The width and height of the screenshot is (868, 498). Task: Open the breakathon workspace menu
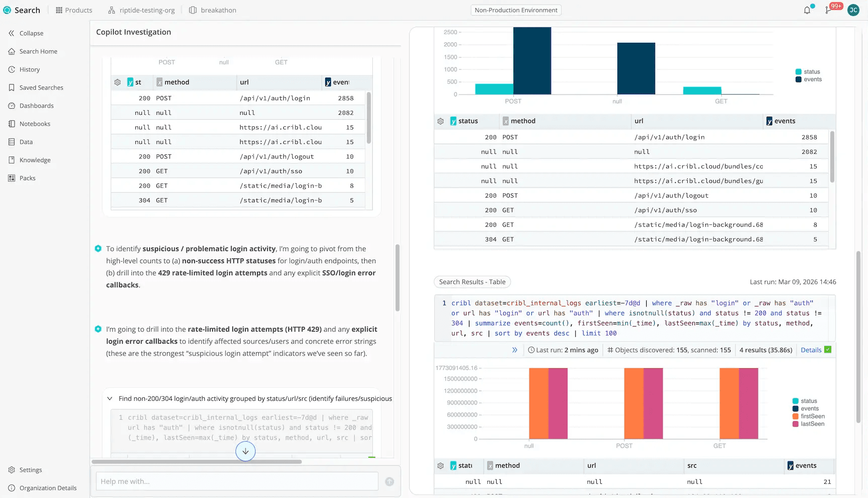pos(213,10)
